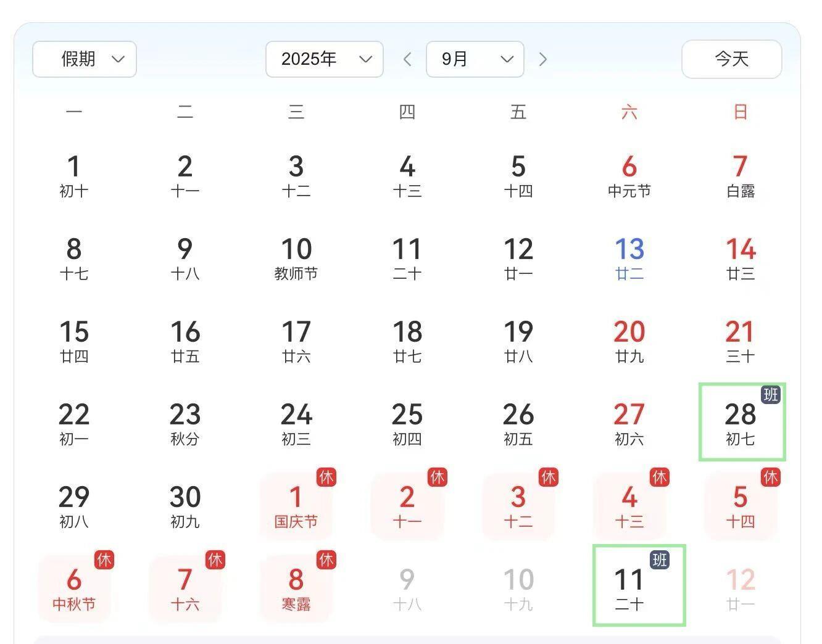Select September 23 秋分
Viewport: 822px width, 644px height.
(x=185, y=423)
